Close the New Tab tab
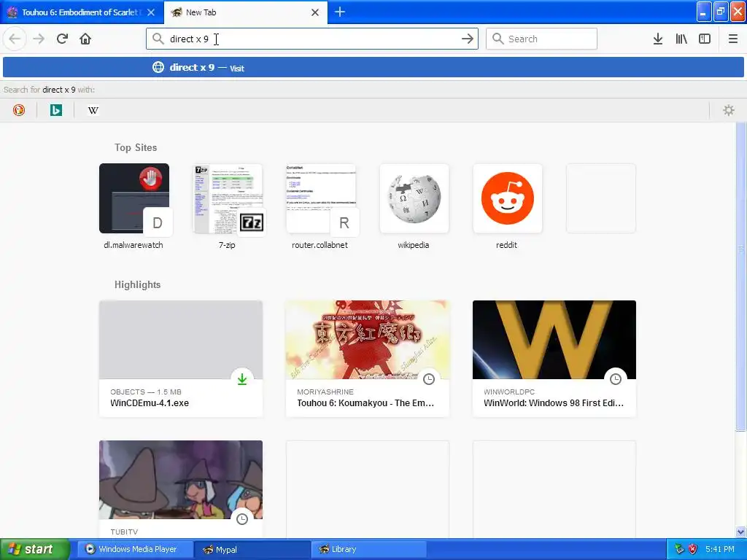The width and height of the screenshot is (747, 560). pyautogui.click(x=315, y=12)
